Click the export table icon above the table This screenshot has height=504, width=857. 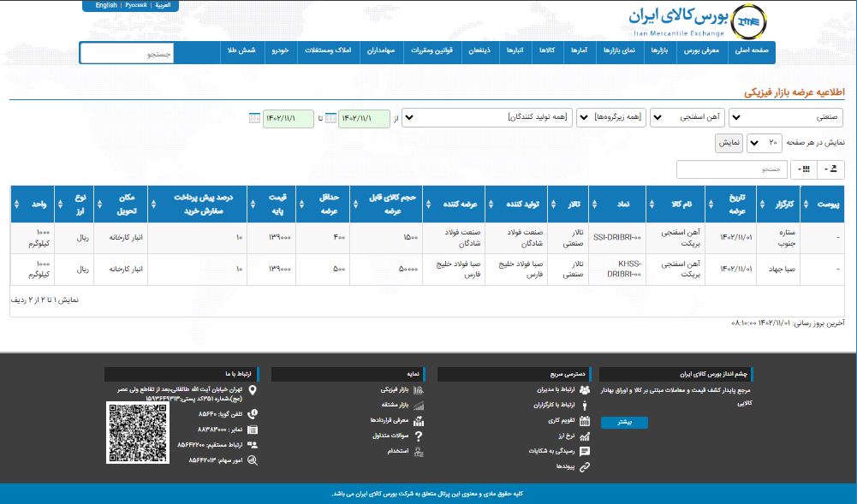point(830,169)
